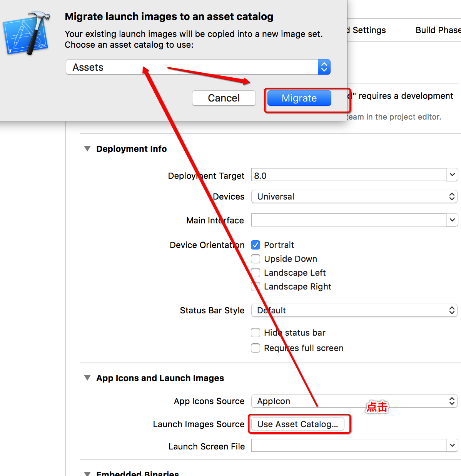Image resolution: width=461 pixels, height=476 pixels.
Task: Open the Status Bar Style popup
Action: [x=354, y=310]
